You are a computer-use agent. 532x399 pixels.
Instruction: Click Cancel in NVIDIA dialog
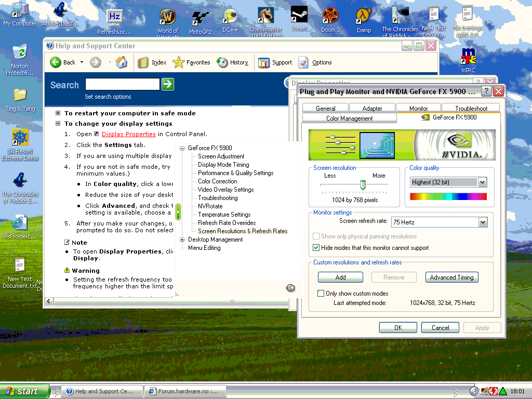[440, 327]
